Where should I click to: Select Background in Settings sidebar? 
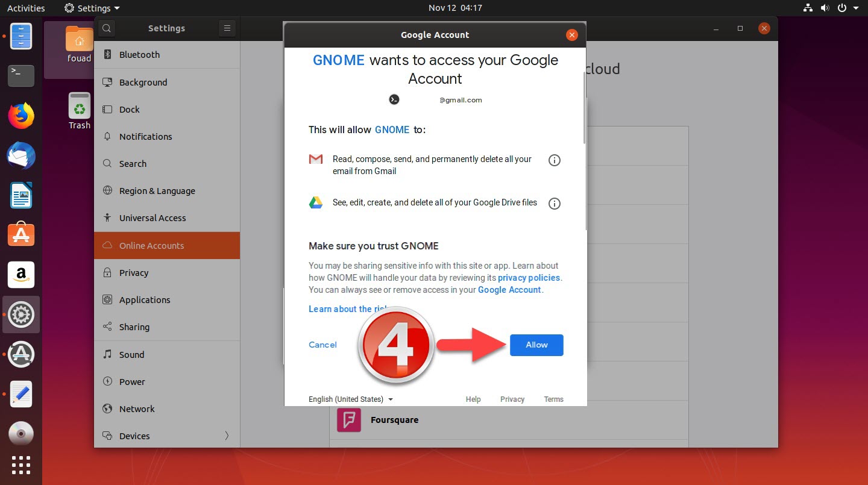[167, 82]
